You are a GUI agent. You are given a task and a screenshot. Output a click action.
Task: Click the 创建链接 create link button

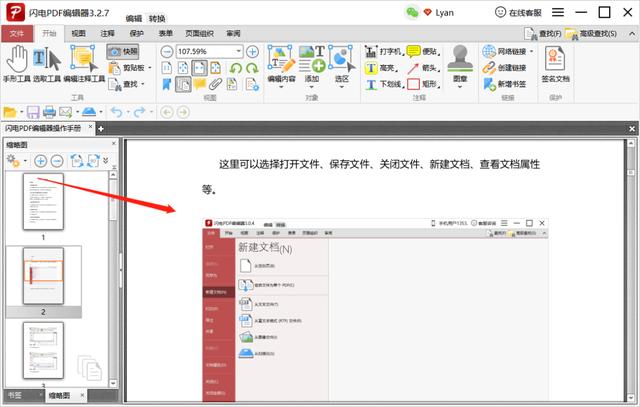coord(504,68)
